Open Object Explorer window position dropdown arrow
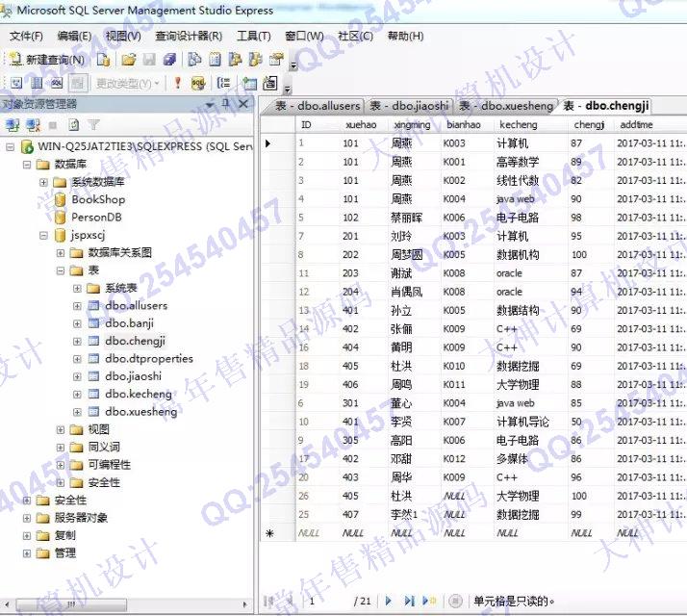The image size is (687, 616). pos(210,105)
